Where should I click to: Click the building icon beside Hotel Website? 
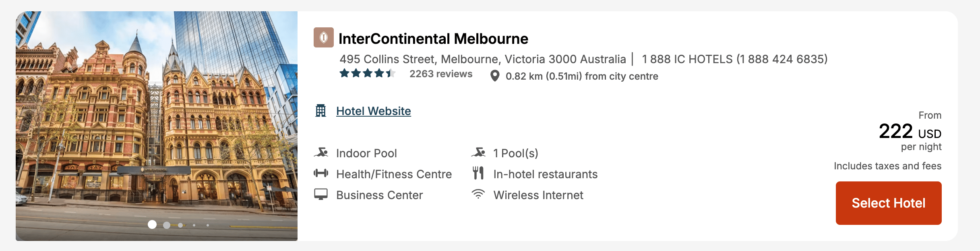pyautogui.click(x=320, y=111)
